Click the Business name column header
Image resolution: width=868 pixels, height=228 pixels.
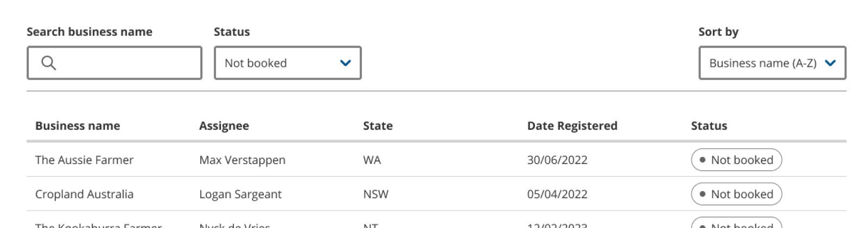[x=78, y=126]
